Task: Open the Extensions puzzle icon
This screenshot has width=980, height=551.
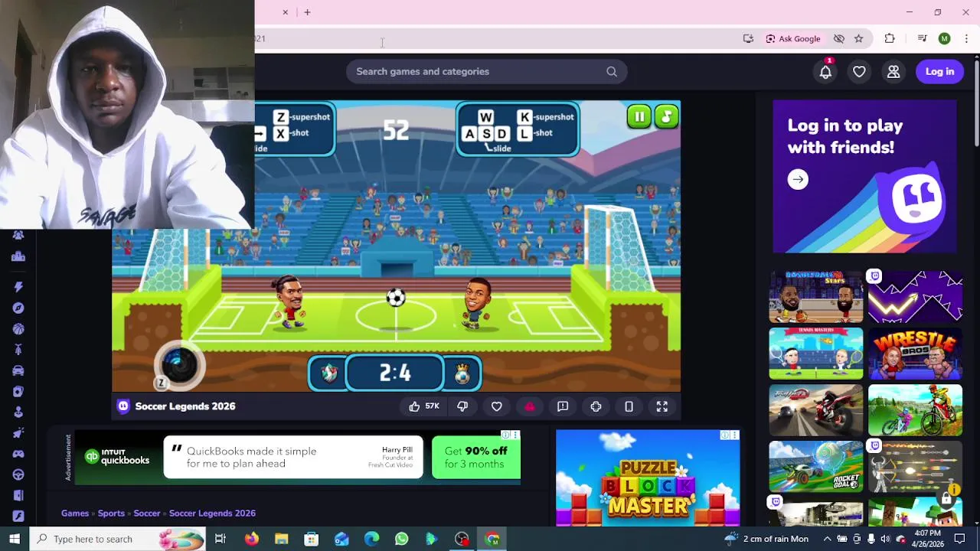Action: (x=890, y=38)
